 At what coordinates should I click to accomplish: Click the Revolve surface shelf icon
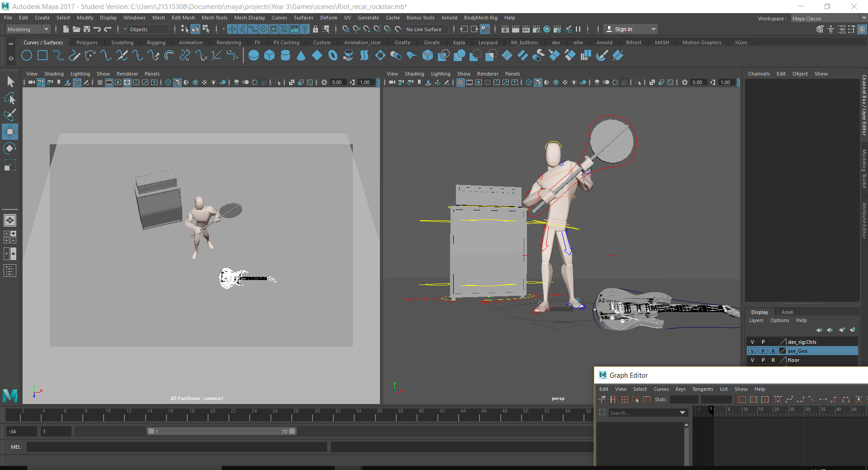click(349, 56)
